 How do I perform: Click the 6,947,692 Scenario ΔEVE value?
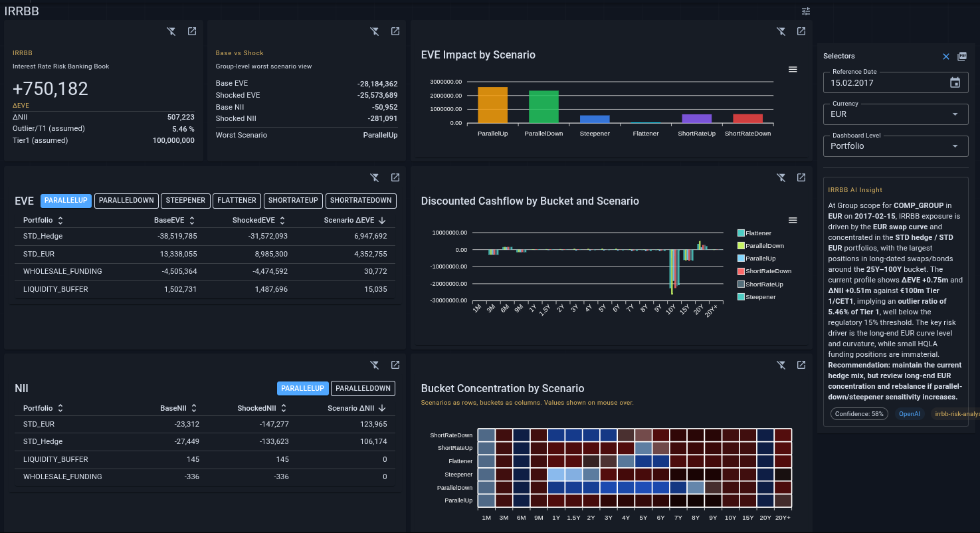(371, 236)
